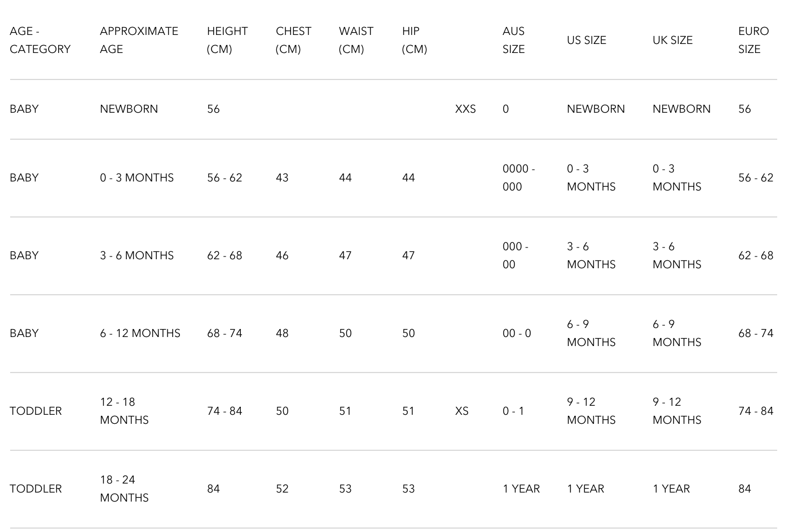Select the HIP (CM) header
The height and width of the screenshot is (532, 802).
(x=414, y=40)
